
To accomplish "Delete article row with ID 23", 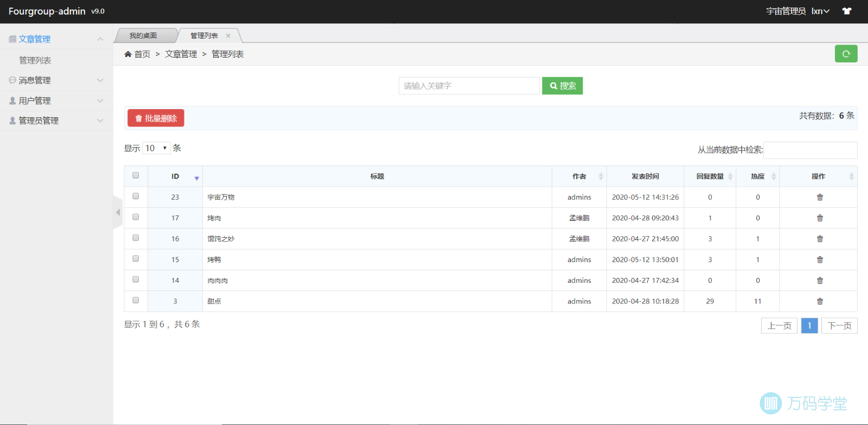I will click(x=820, y=198).
